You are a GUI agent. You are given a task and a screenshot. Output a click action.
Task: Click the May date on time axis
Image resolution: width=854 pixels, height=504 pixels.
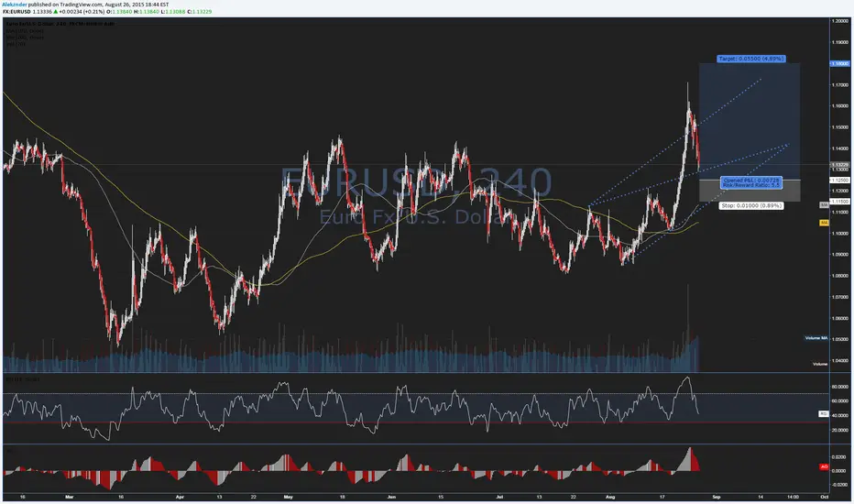click(288, 497)
